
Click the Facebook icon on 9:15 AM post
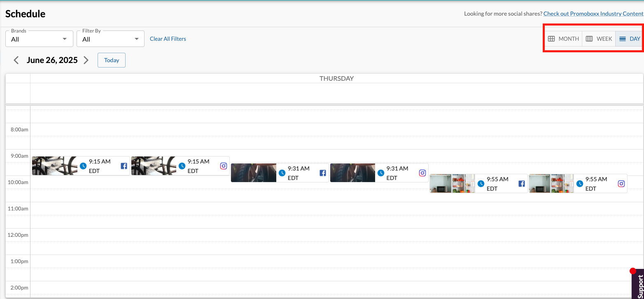(x=124, y=166)
